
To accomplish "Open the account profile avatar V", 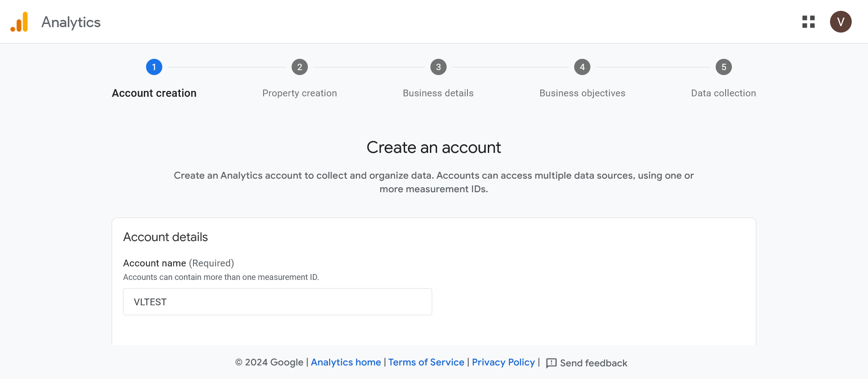I will point(840,22).
